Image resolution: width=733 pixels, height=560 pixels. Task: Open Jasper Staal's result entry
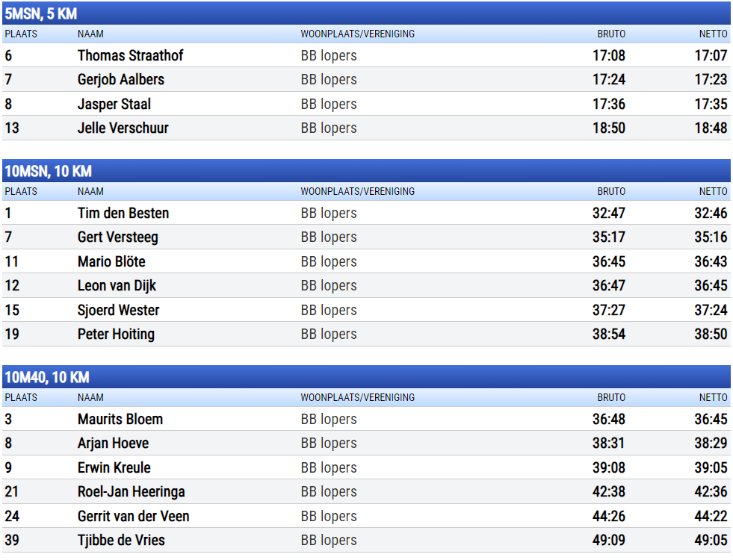(114, 104)
